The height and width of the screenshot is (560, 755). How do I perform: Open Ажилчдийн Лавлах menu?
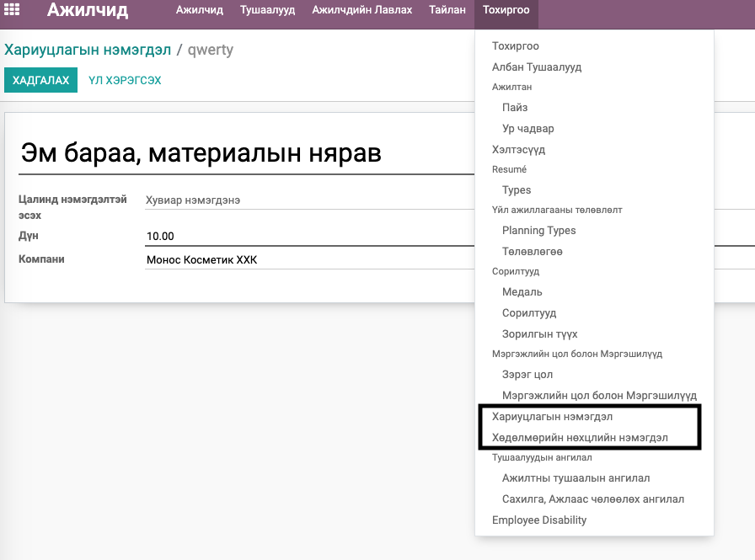click(362, 9)
